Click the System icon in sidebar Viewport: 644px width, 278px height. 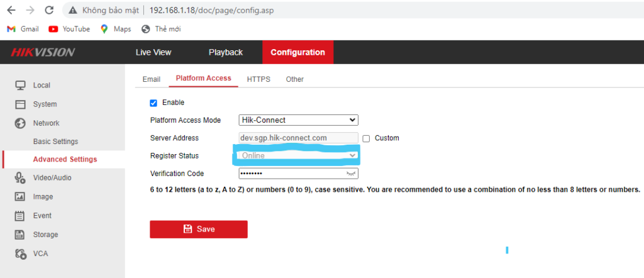(x=20, y=104)
